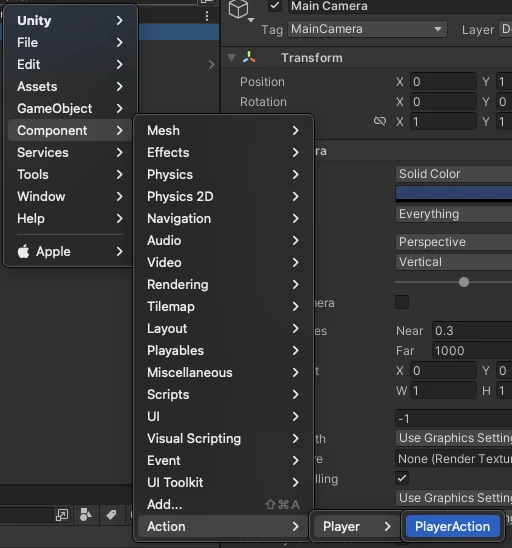Image resolution: width=512 pixels, height=548 pixels.
Task: Click the blue background color swatch
Action: (x=454, y=194)
